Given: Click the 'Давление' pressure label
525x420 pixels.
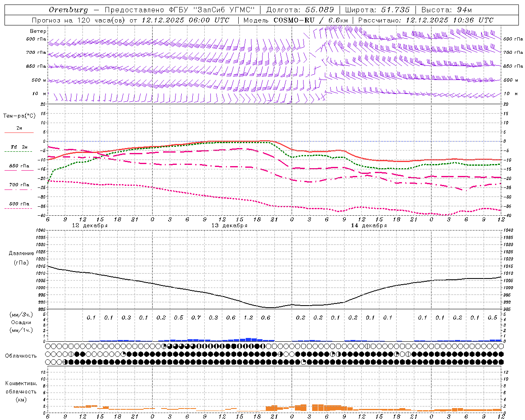Looking at the screenshot, I should 21,253.
